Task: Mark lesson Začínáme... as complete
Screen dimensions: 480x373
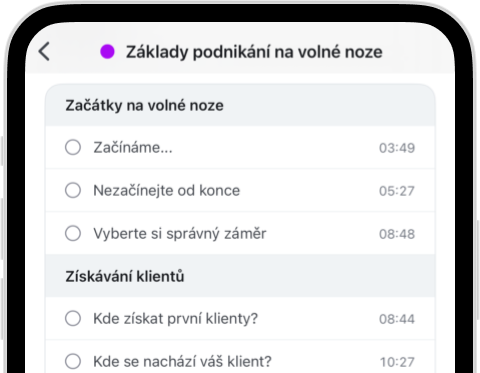Action: [x=73, y=147]
